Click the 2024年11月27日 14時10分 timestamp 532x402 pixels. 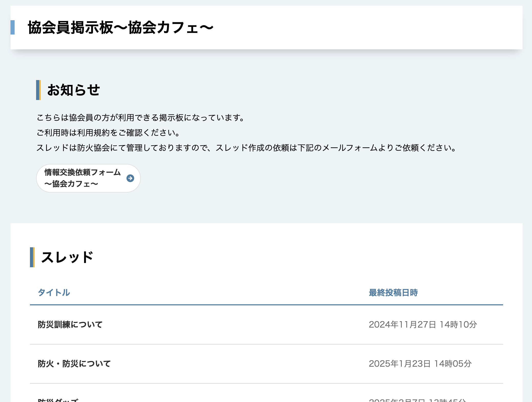[423, 325]
